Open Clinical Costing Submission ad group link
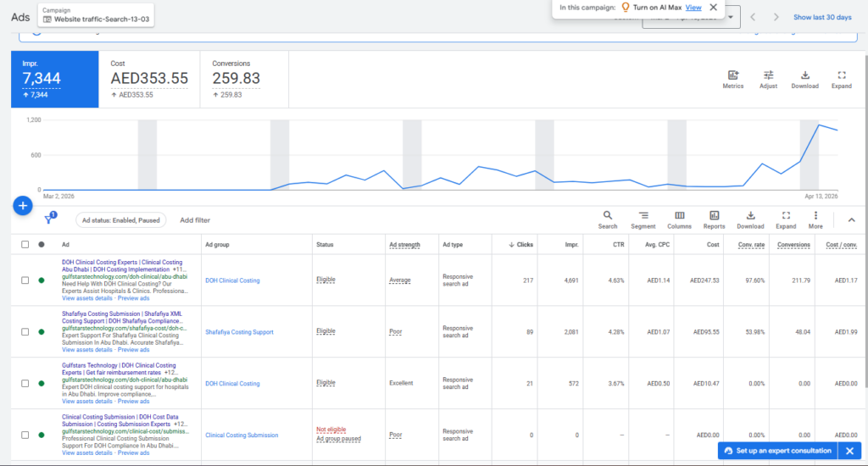This screenshot has width=868, height=466. point(242,435)
